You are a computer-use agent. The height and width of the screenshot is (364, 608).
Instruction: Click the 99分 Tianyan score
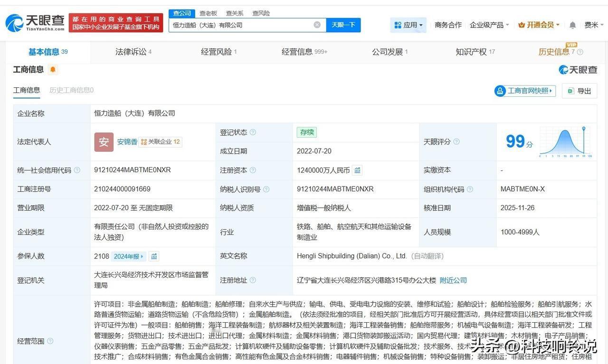519,141
